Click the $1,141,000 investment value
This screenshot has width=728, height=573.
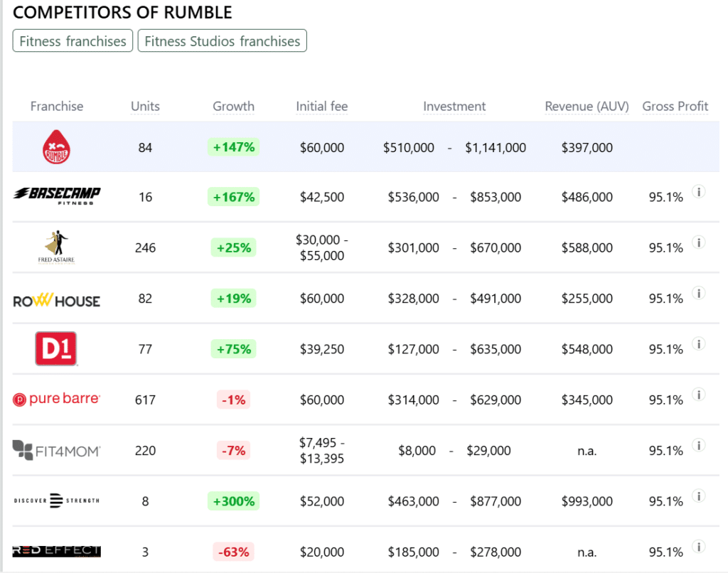(x=496, y=147)
